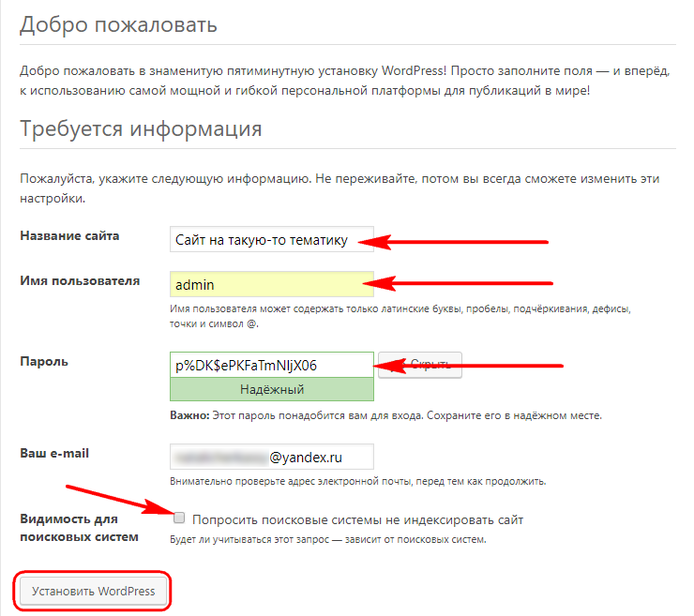Click the username hint about Latin letters
694x616 pixels.
[399, 315]
